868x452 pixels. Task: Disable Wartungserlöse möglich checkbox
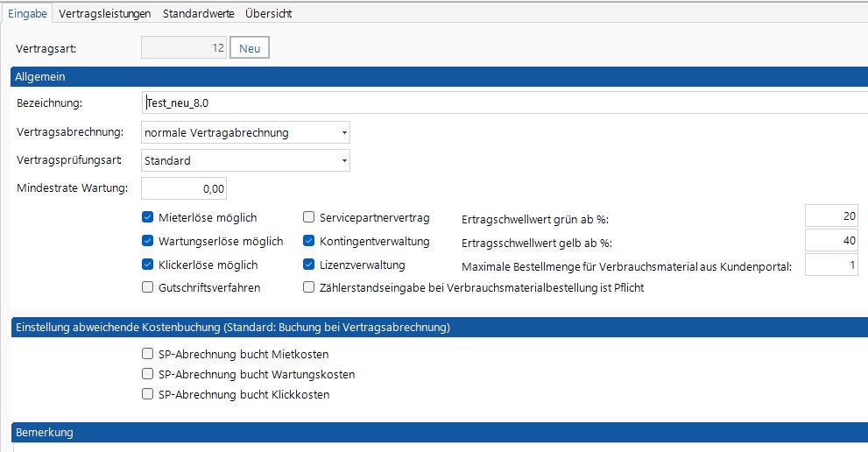click(148, 241)
